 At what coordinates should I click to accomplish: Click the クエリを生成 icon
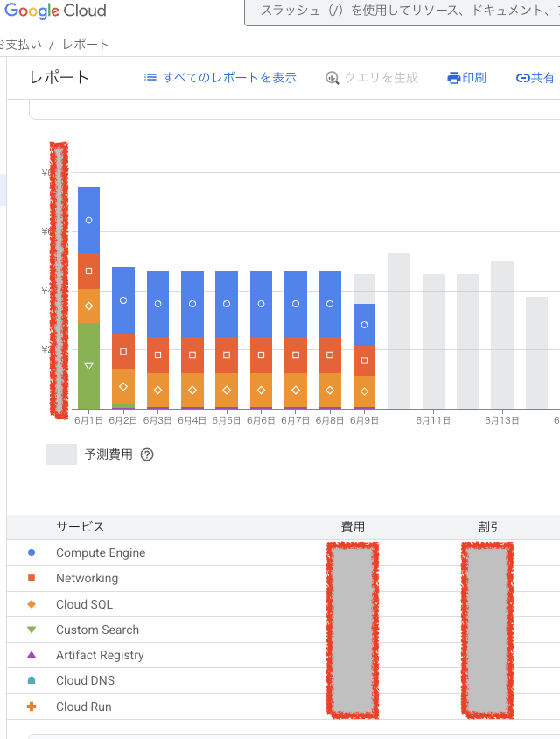332,78
